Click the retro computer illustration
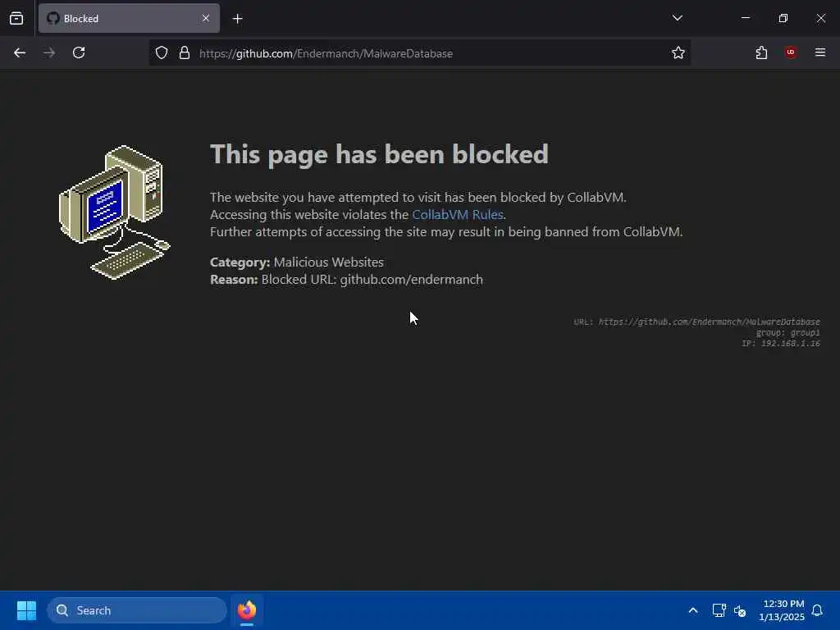 coord(114,212)
